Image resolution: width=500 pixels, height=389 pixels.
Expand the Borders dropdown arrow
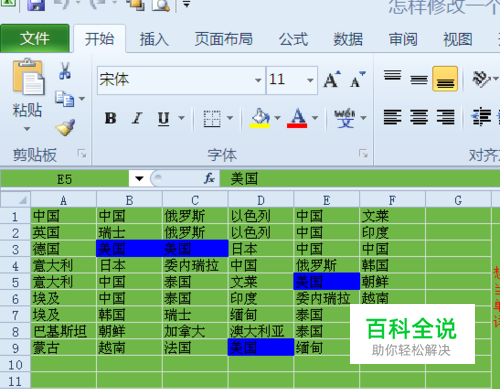click(230, 118)
